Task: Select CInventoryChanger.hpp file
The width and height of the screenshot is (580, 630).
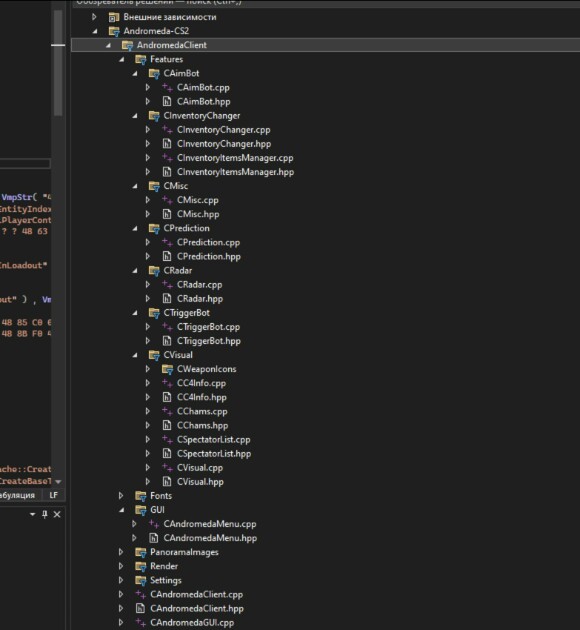Action: (x=224, y=144)
